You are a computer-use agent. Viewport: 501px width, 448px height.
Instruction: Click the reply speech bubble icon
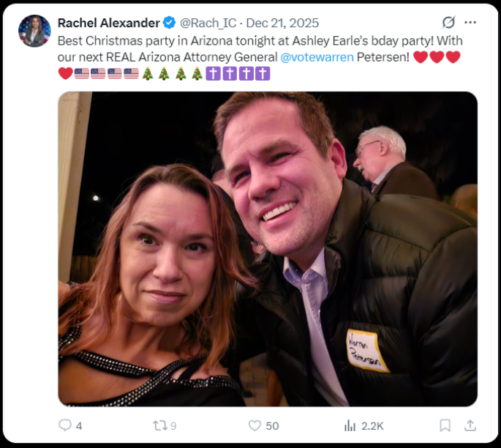[65, 425]
